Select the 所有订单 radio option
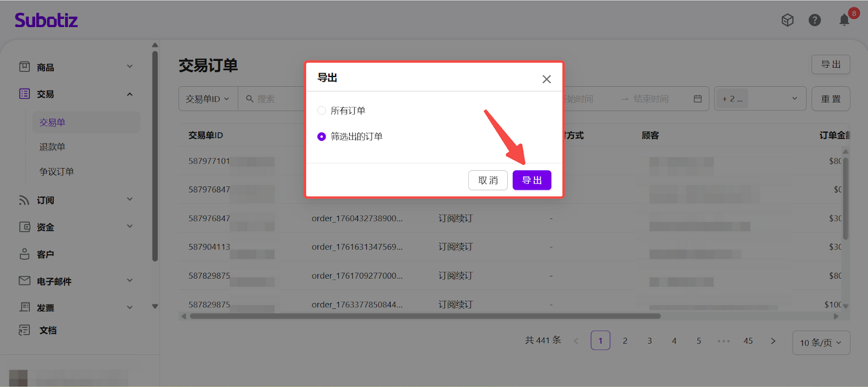The image size is (868, 387). (x=322, y=111)
